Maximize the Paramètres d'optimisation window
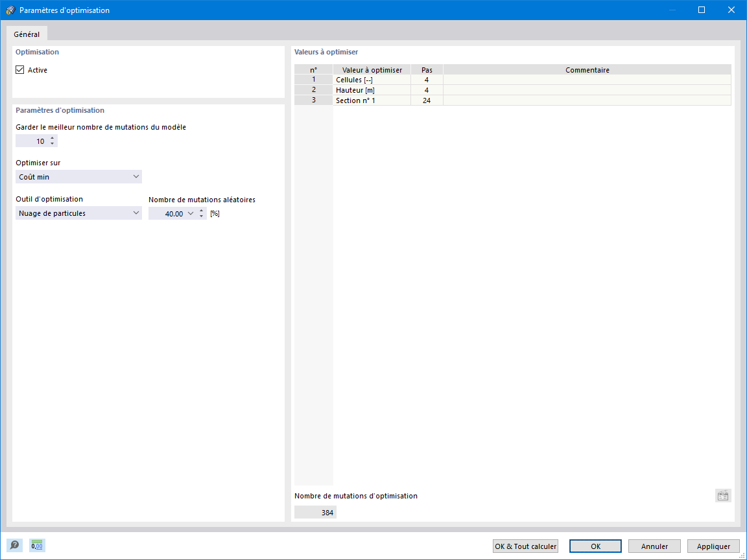Image resolution: width=747 pixels, height=560 pixels. pos(701,10)
